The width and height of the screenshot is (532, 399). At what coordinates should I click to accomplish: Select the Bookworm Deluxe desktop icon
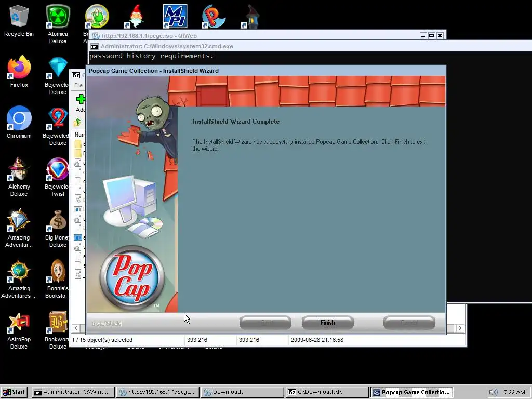click(x=58, y=330)
